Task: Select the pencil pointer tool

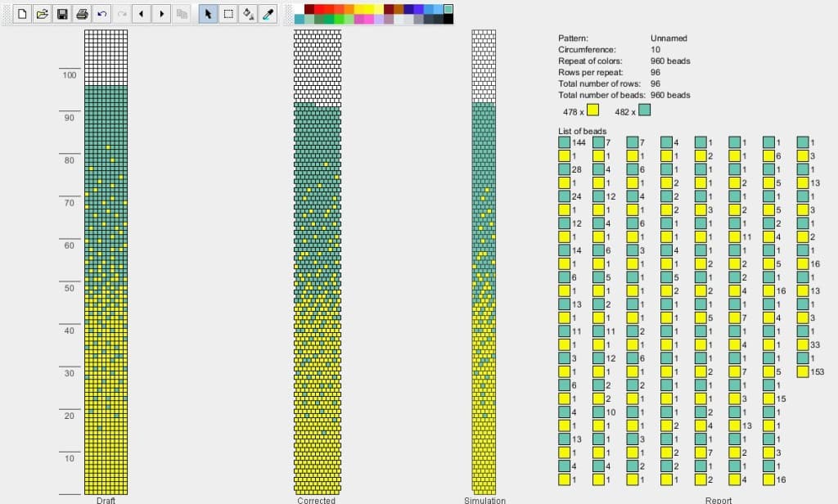Action: 208,14
